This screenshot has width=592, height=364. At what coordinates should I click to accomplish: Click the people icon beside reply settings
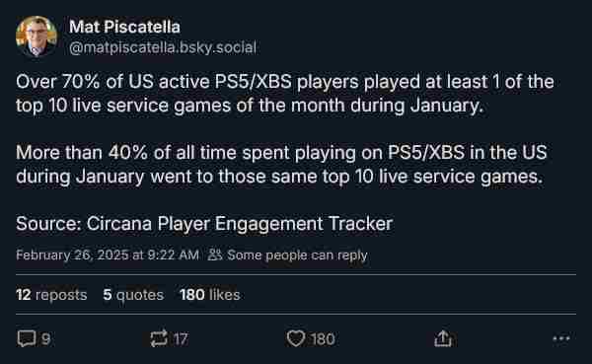(x=215, y=255)
